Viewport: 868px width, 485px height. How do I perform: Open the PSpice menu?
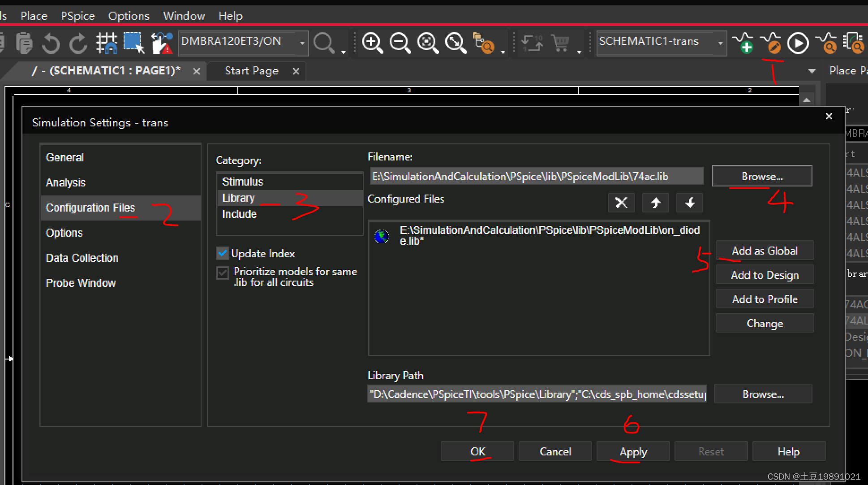click(77, 16)
